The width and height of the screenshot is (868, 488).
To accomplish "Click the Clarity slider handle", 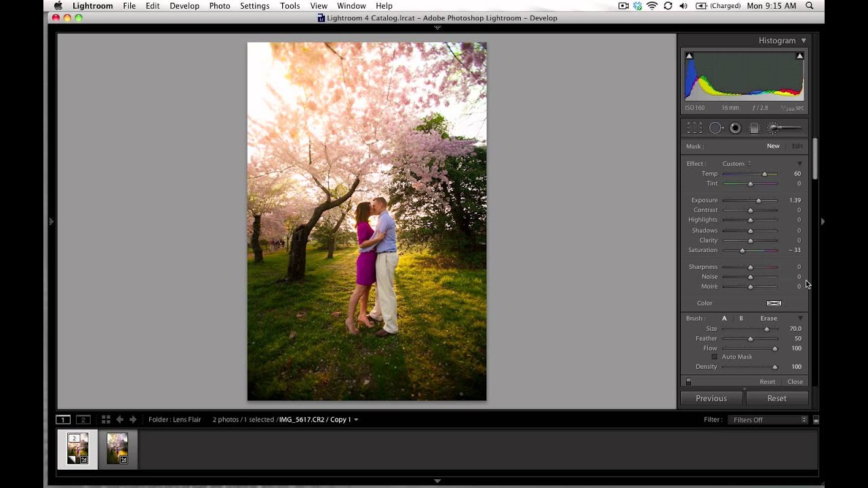I will coord(750,241).
